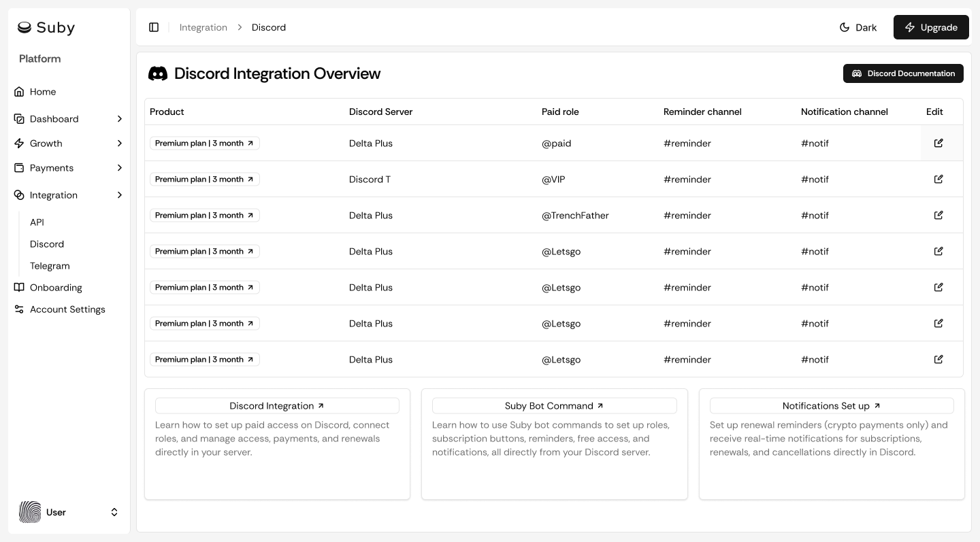Click the edit icon for @paid row

[938, 143]
